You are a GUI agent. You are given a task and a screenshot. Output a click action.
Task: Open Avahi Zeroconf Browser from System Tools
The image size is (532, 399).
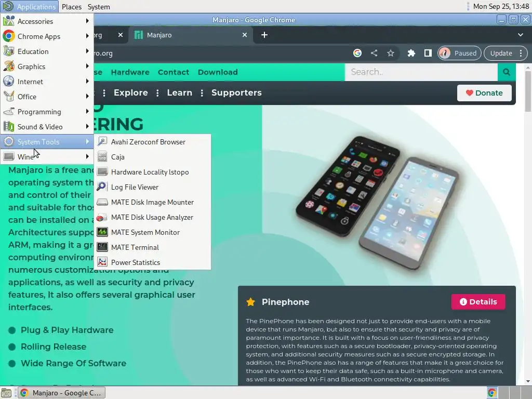(152, 142)
